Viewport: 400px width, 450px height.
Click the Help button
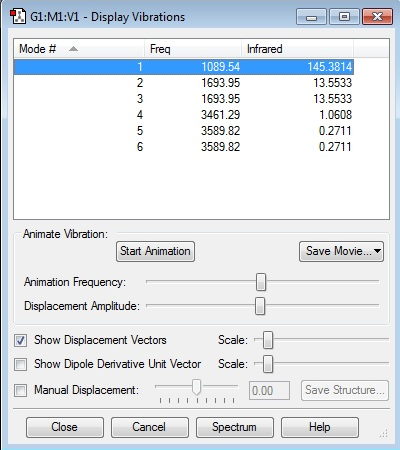(x=320, y=427)
